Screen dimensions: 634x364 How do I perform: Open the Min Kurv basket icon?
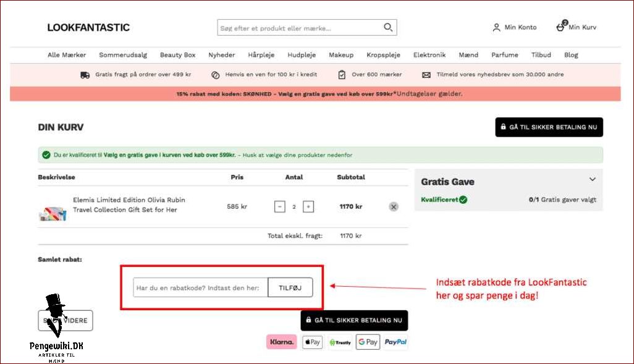pos(561,26)
